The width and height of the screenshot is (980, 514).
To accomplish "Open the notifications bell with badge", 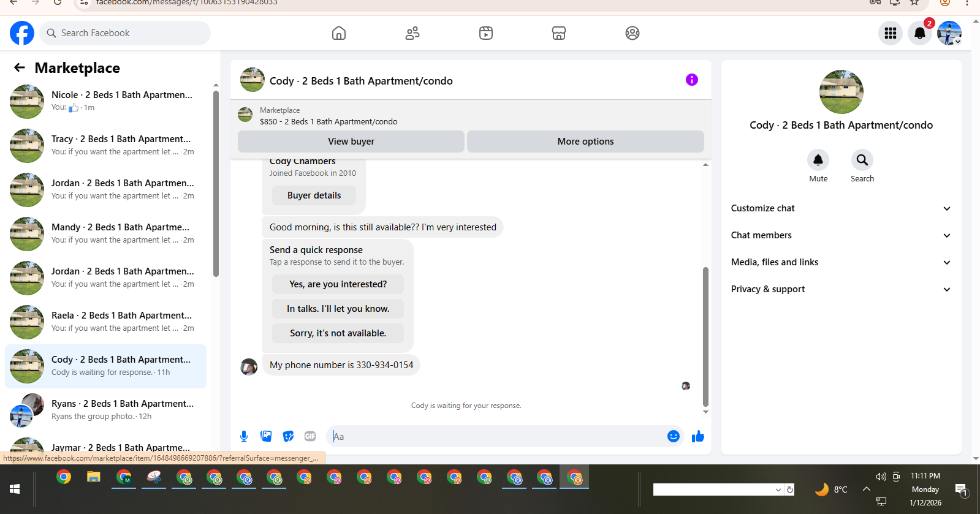I will pyautogui.click(x=920, y=33).
